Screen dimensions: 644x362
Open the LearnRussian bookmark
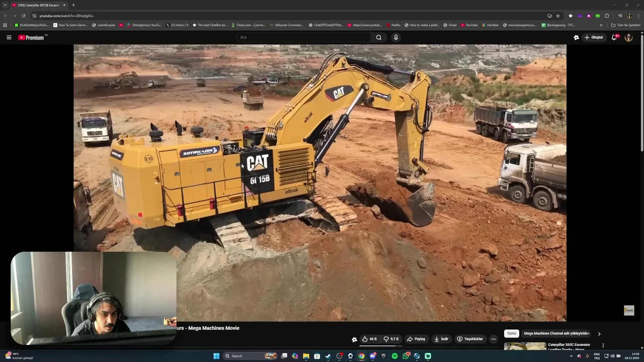tap(104, 25)
